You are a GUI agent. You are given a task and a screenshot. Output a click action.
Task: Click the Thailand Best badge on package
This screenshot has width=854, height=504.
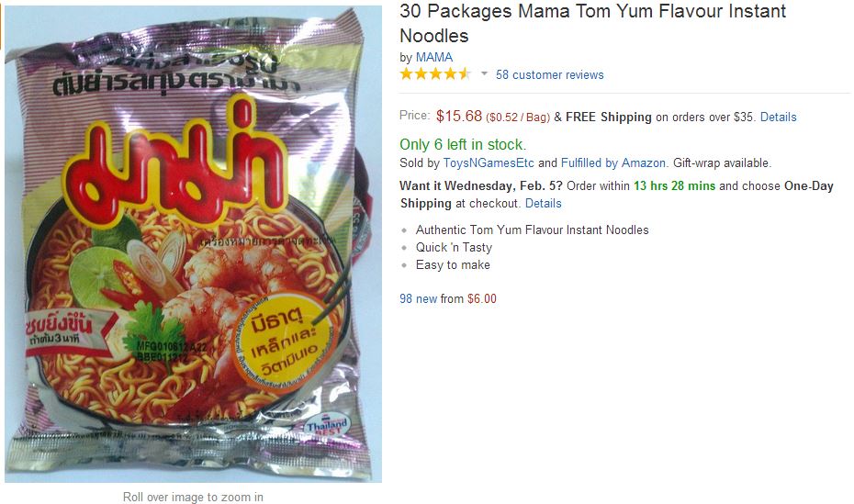[326, 425]
